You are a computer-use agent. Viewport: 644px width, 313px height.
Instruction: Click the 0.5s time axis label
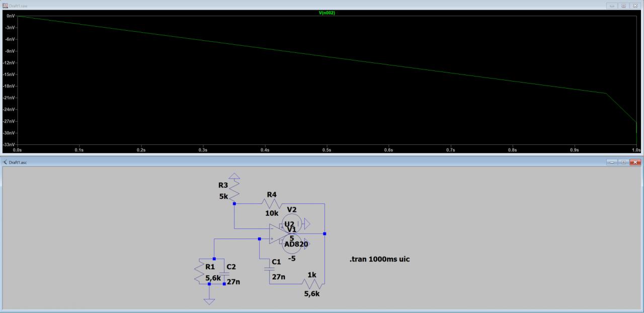pyautogui.click(x=327, y=150)
